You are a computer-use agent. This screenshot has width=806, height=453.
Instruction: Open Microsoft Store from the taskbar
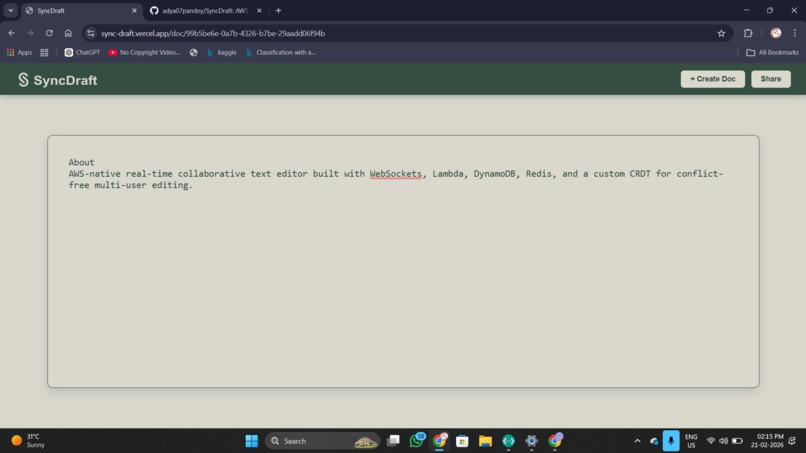pos(462,441)
